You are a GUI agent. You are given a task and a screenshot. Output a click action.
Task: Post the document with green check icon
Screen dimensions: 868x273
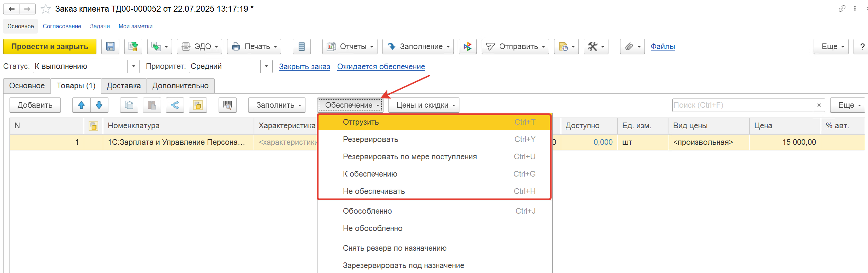pos(133,47)
